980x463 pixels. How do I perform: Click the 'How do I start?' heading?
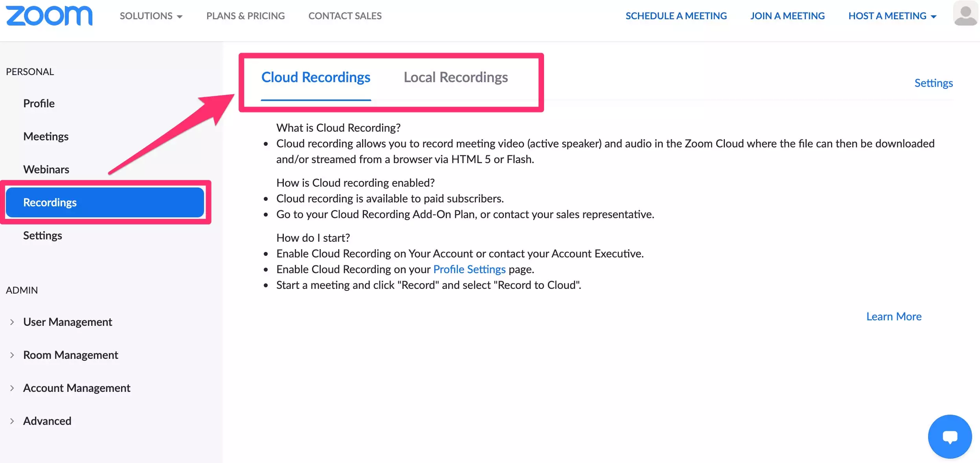tap(313, 238)
